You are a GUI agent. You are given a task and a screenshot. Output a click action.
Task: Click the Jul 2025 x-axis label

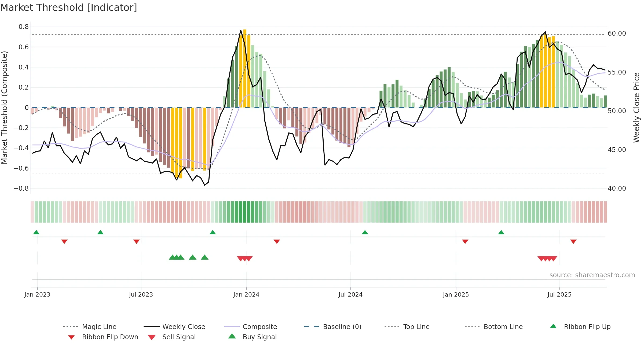[559, 295]
